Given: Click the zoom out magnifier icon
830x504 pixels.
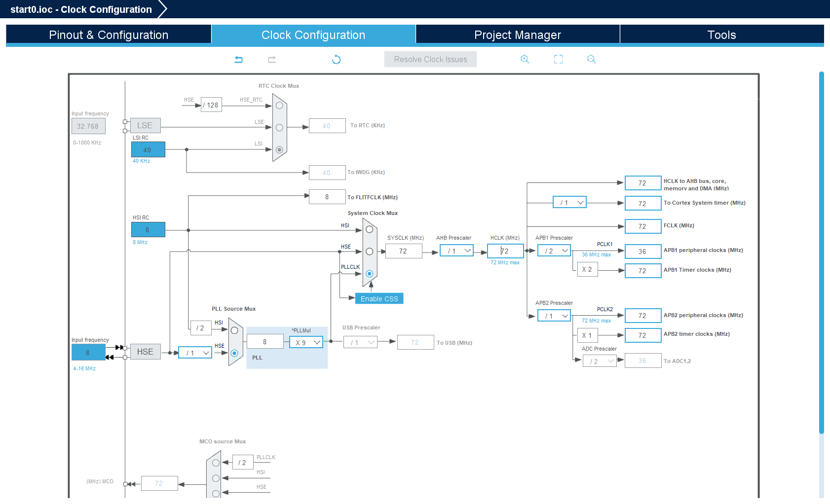Looking at the screenshot, I should [591, 59].
